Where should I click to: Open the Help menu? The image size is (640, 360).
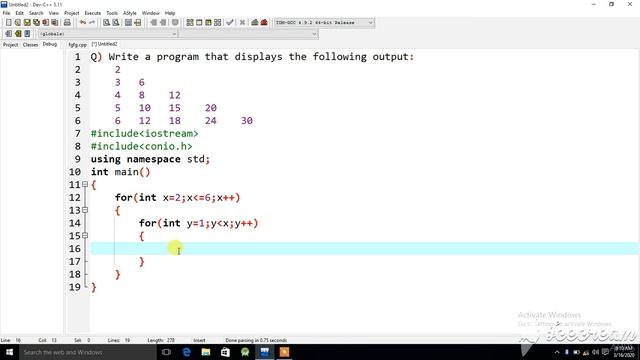[x=170, y=13]
